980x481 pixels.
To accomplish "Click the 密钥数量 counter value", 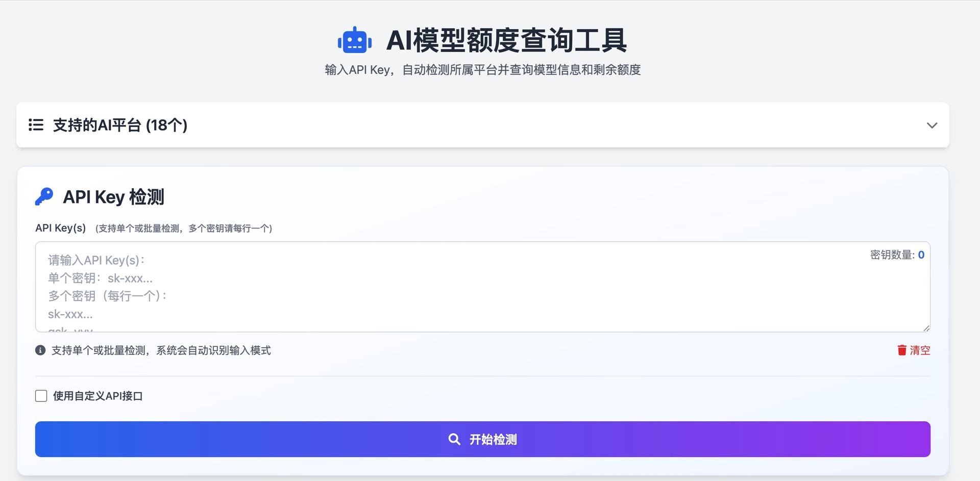I will (x=921, y=255).
